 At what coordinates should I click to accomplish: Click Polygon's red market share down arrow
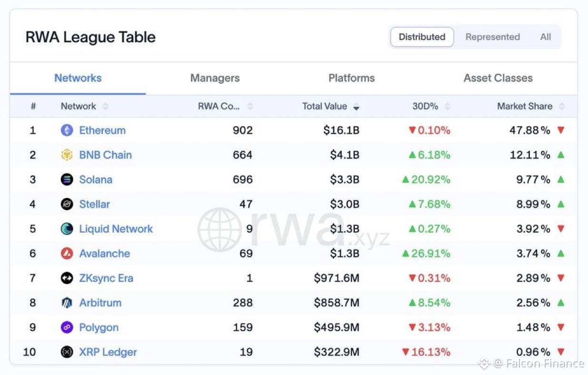click(561, 327)
